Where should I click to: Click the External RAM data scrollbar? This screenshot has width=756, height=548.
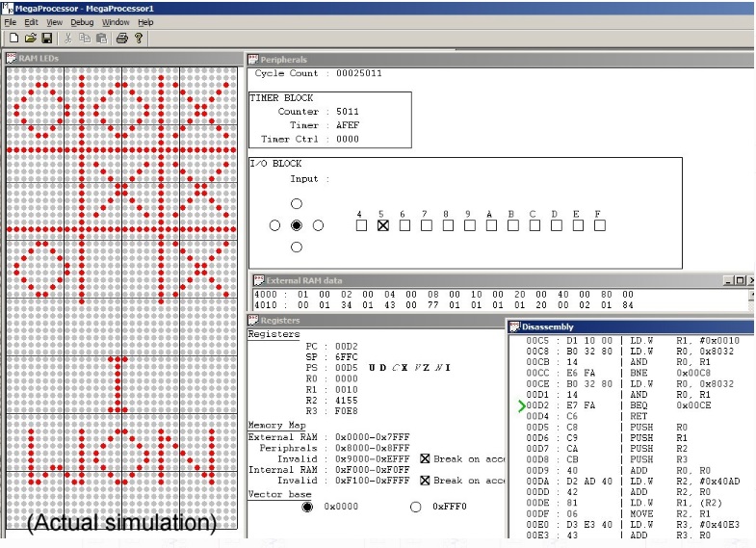click(751, 300)
